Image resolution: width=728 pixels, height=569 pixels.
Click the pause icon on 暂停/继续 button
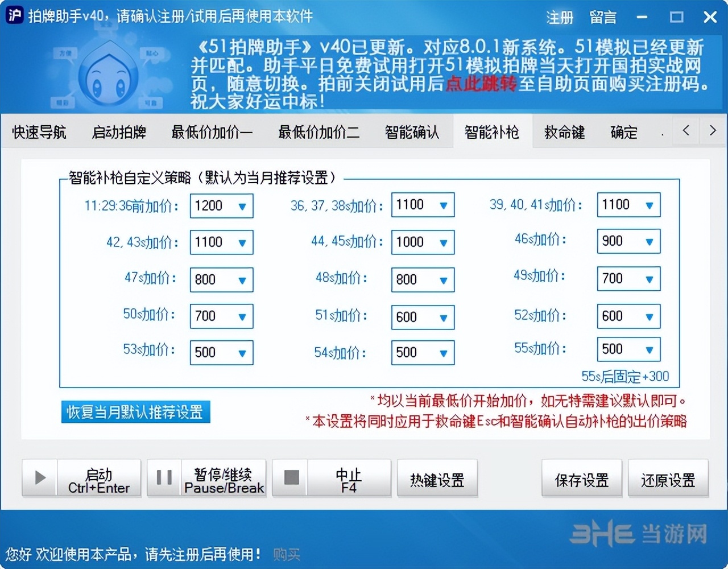(163, 478)
